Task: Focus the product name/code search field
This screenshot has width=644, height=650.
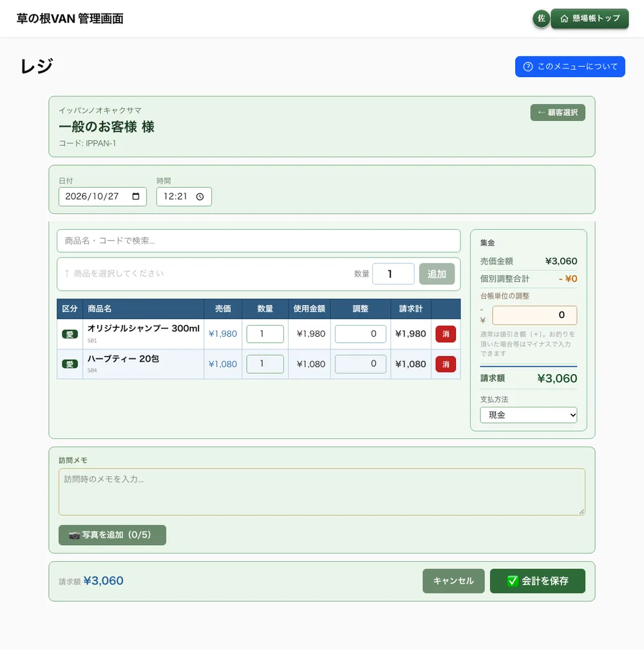Action: pyautogui.click(x=258, y=241)
